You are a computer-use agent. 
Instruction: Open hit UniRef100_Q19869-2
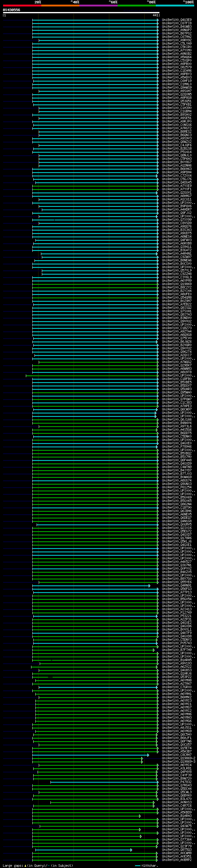pyautogui.click(x=179, y=758)
